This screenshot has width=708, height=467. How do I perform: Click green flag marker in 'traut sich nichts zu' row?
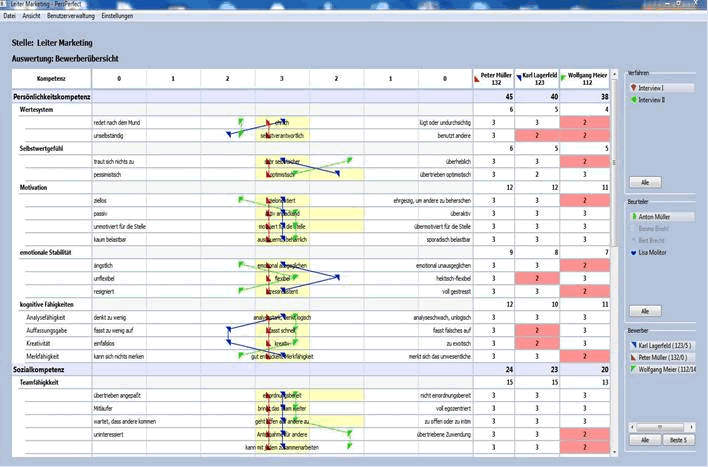[x=349, y=160]
